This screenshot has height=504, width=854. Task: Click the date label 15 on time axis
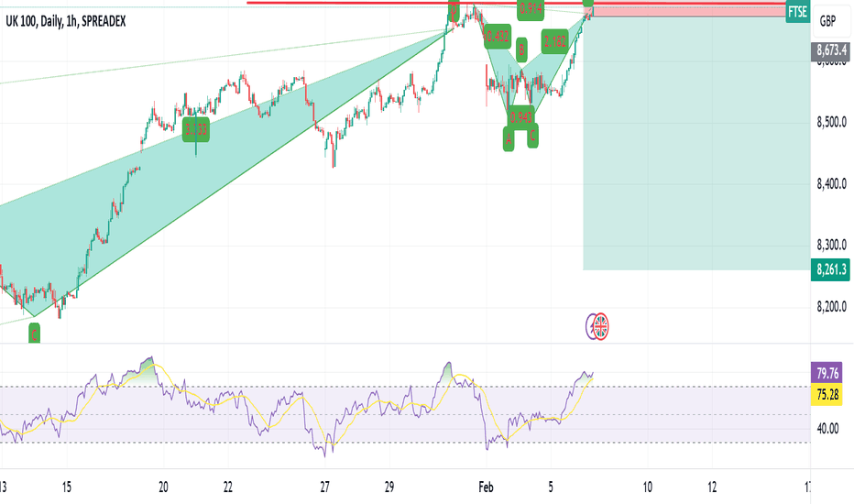point(67,487)
